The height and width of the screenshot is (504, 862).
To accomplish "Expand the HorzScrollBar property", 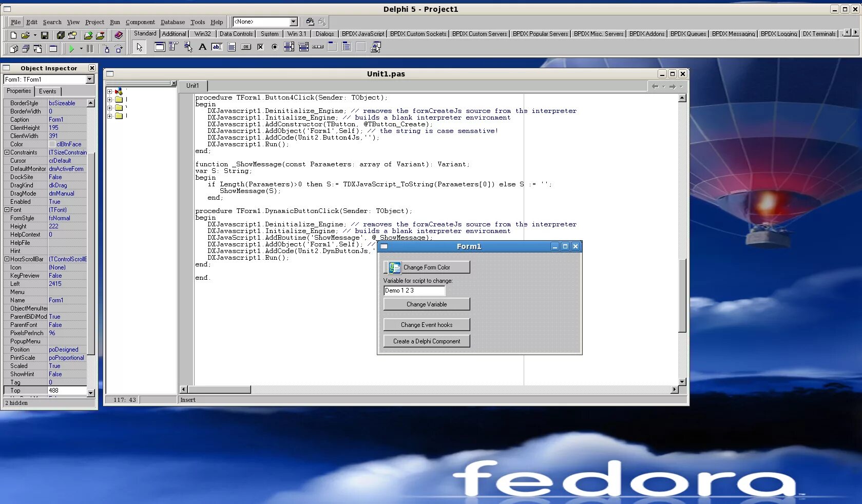I will pyautogui.click(x=7, y=259).
